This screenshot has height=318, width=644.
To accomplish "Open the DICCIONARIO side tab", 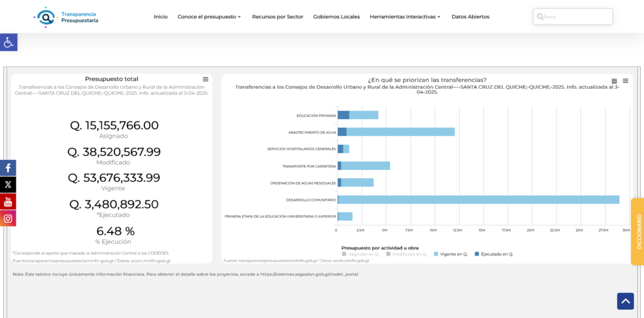I will point(638,231).
